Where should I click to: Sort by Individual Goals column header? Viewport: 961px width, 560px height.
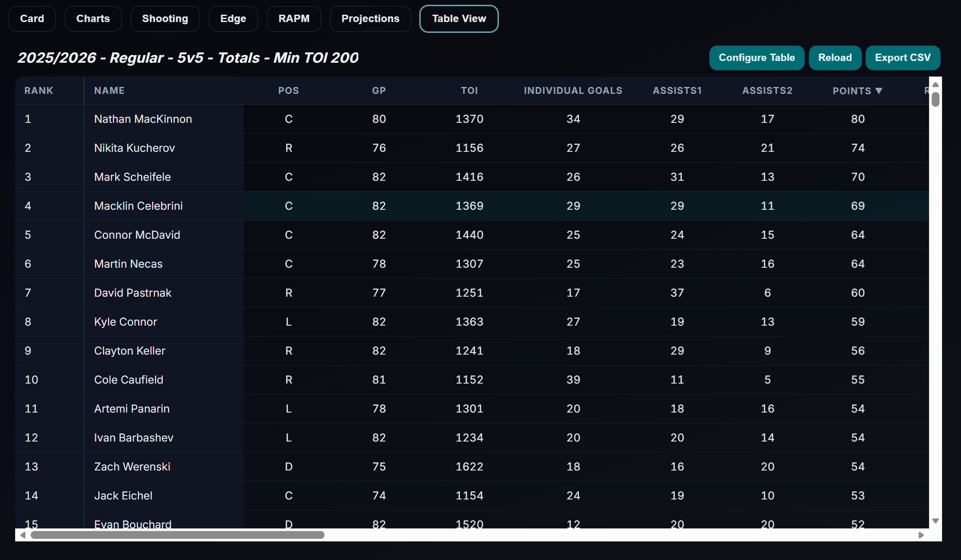click(x=573, y=91)
